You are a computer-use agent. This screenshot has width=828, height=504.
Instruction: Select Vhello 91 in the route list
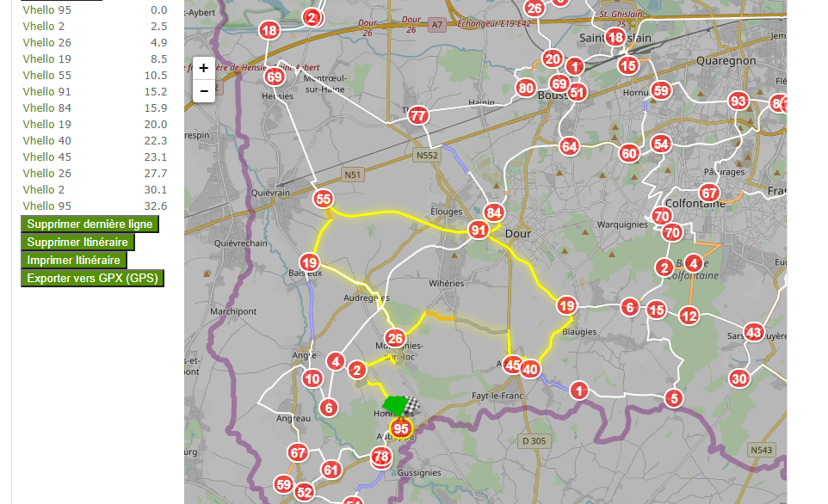coord(47,91)
